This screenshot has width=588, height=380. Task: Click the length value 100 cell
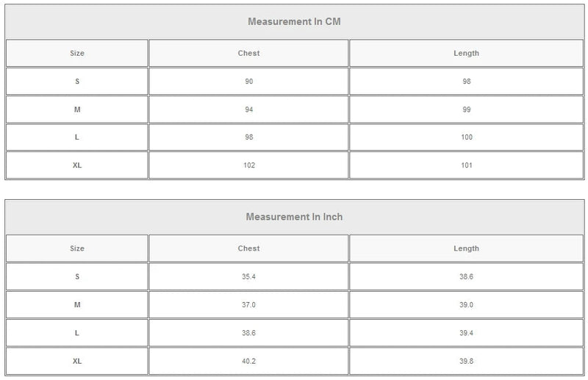point(466,137)
